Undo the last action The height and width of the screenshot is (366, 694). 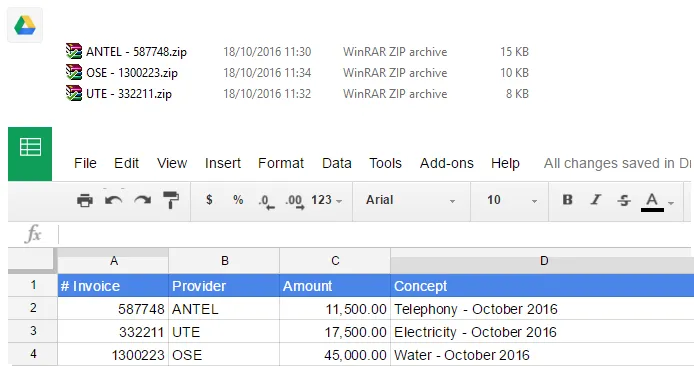[x=114, y=200]
